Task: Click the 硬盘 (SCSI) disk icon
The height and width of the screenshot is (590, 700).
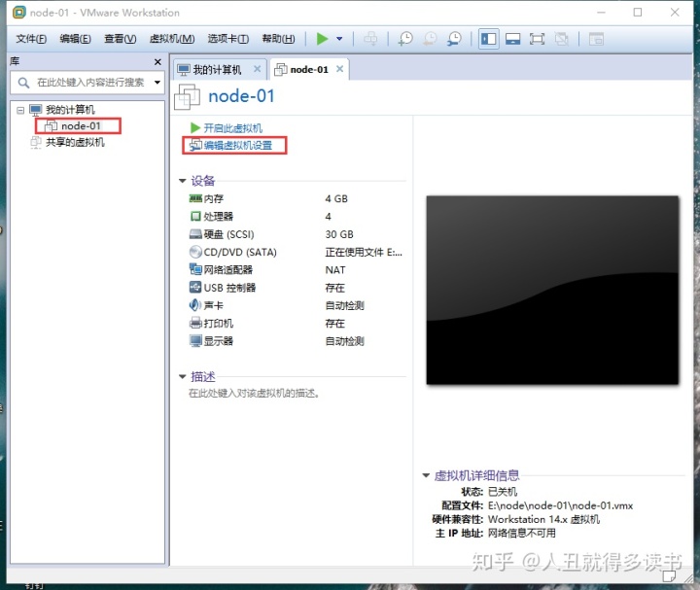Action: point(195,234)
